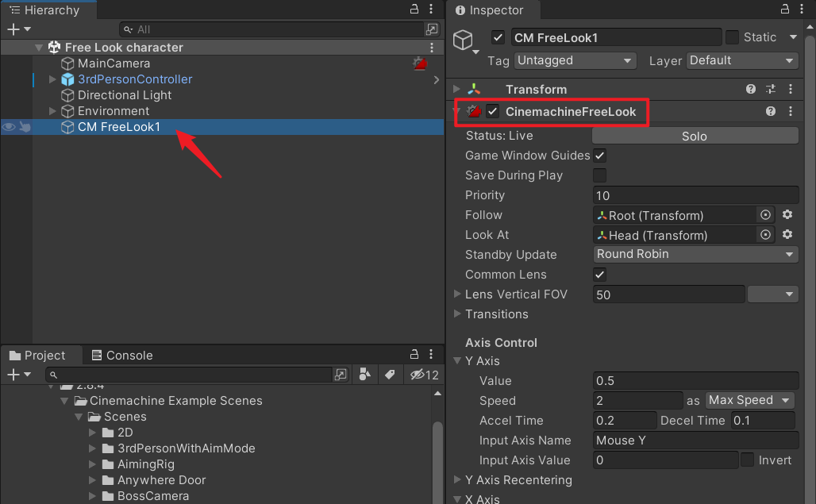Switch to the Console tab
Image resolution: width=816 pixels, height=504 pixels.
122,356
